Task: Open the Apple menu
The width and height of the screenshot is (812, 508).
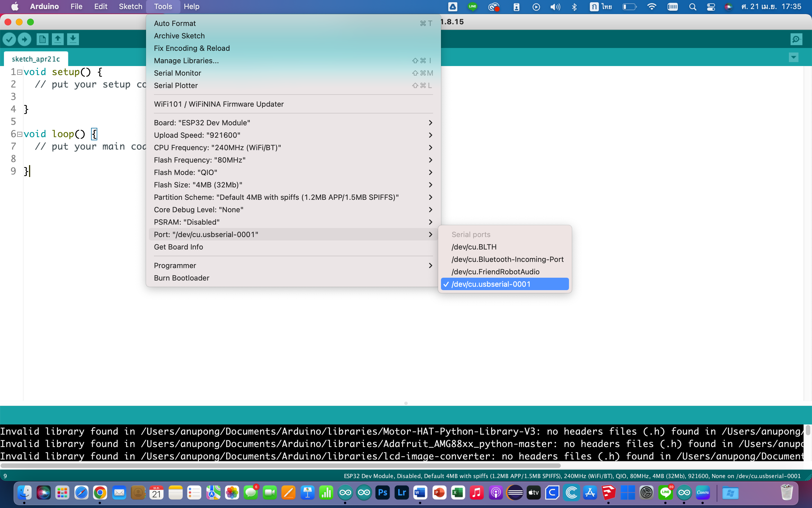Action: pos(15,6)
